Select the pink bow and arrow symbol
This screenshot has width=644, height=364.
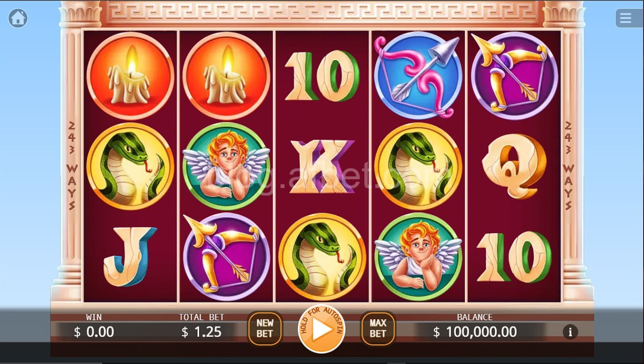point(418,76)
